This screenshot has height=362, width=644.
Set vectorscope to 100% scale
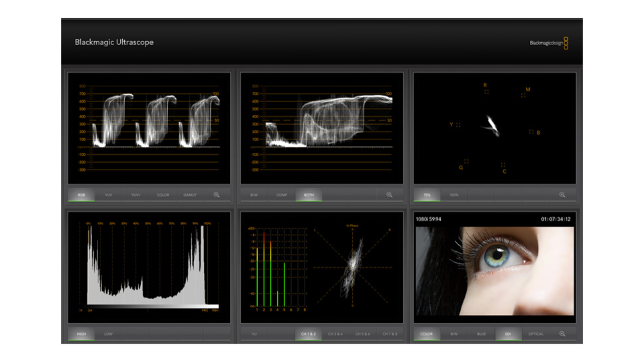coord(454,195)
